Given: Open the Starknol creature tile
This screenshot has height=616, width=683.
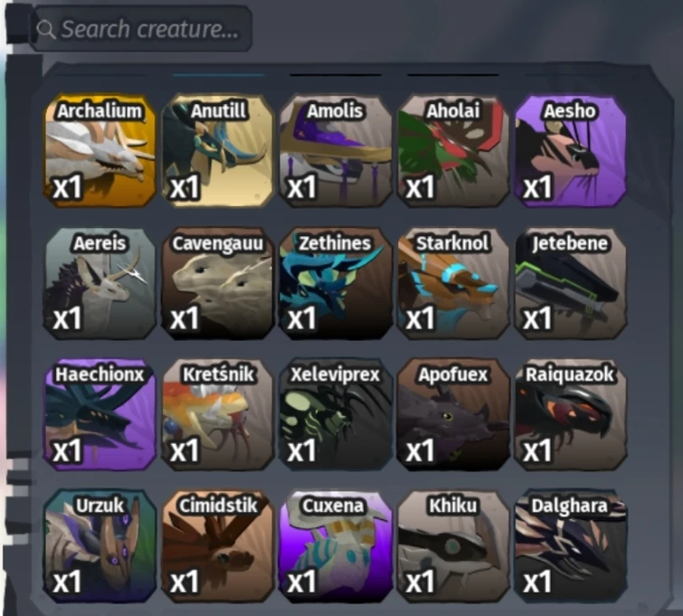Looking at the screenshot, I should pyautogui.click(x=453, y=283).
